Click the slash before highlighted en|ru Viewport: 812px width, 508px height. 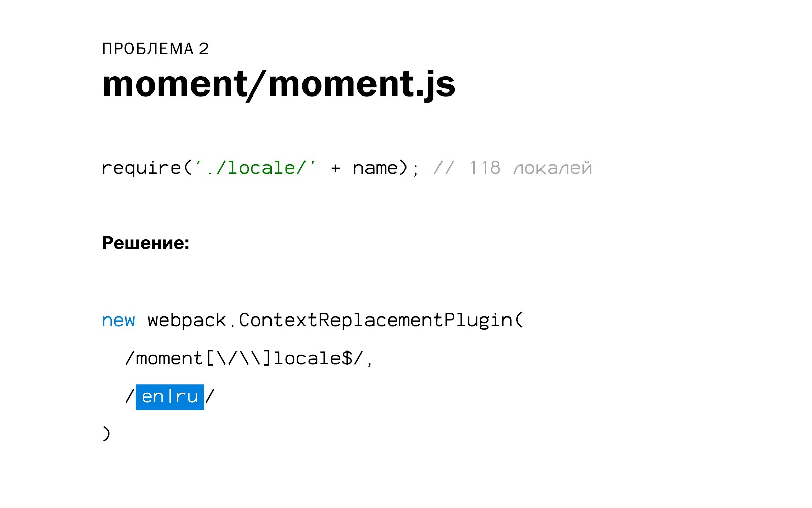point(130,397)
